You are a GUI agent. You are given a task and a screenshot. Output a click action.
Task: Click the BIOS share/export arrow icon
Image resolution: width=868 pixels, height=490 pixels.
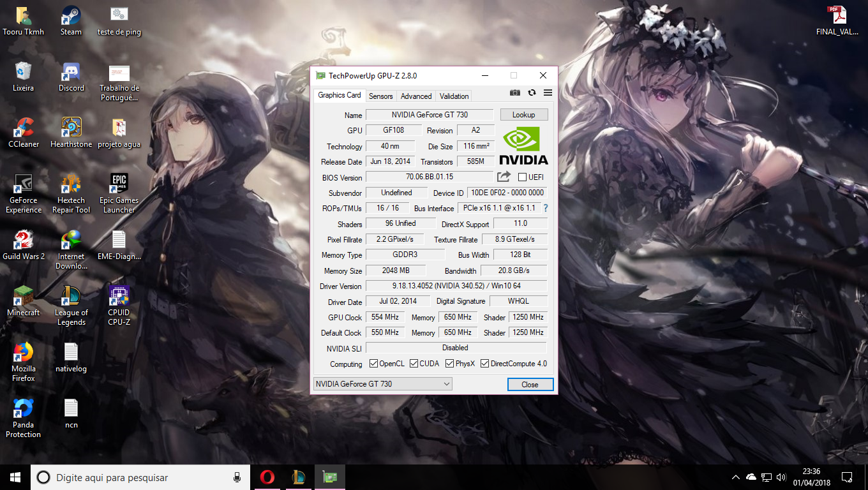(504, 177)
